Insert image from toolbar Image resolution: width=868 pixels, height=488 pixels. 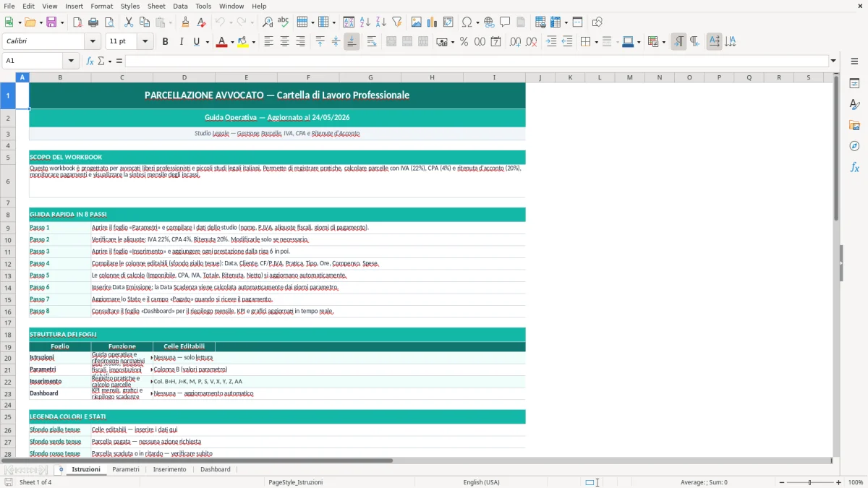tap(417, 22)
